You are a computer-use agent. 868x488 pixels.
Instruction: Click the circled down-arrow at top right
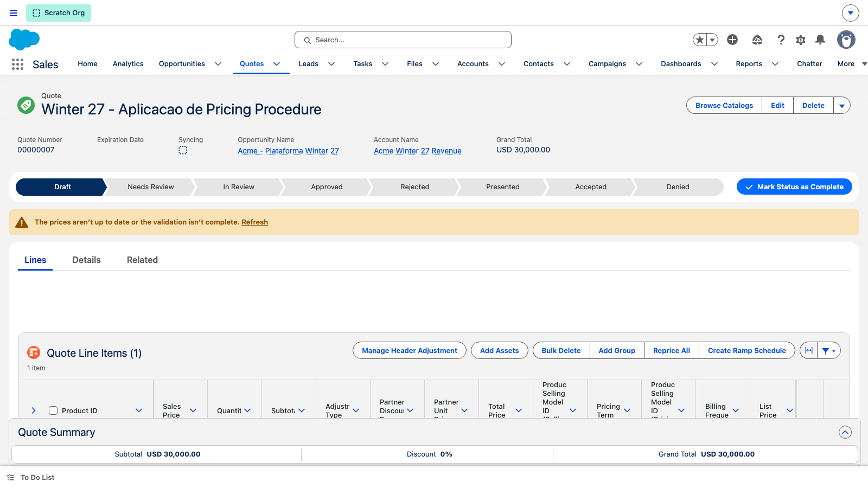850,13
